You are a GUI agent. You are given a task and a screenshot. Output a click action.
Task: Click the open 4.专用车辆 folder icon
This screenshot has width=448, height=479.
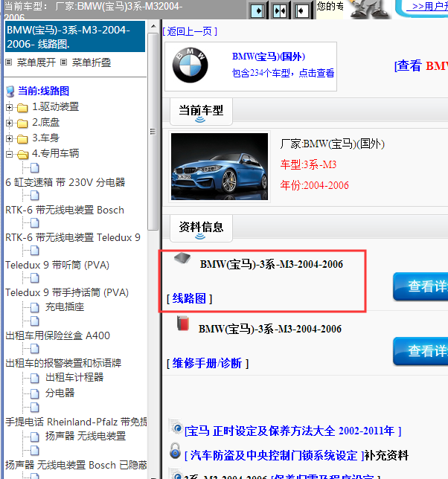[22, 154]
